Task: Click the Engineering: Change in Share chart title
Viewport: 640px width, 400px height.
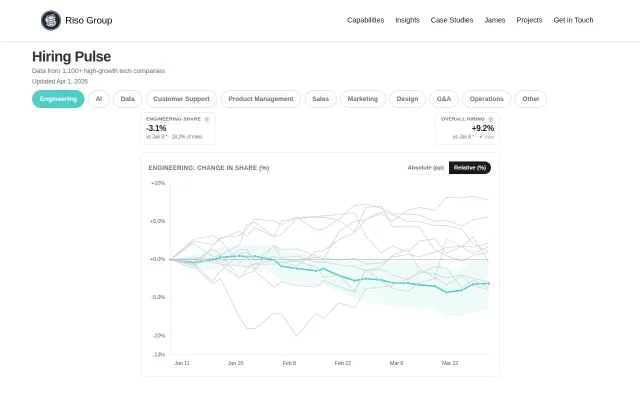Action: (x=209, y=168)
